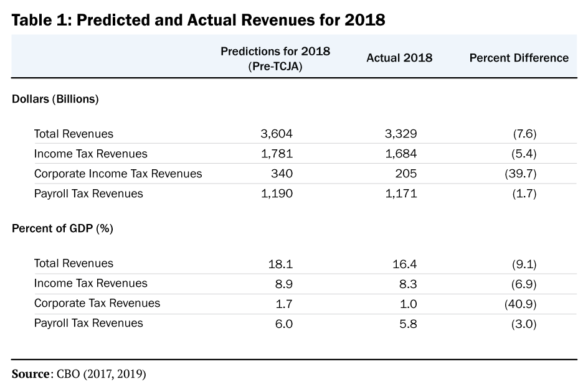Select the 'Percent Difference' column header

(x=518, y=58)
